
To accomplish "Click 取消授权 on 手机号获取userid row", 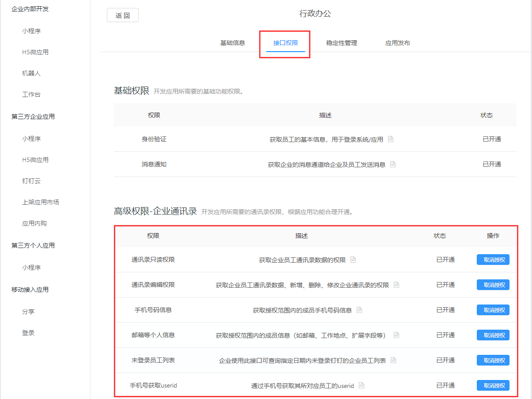I will tap(493, 385).
